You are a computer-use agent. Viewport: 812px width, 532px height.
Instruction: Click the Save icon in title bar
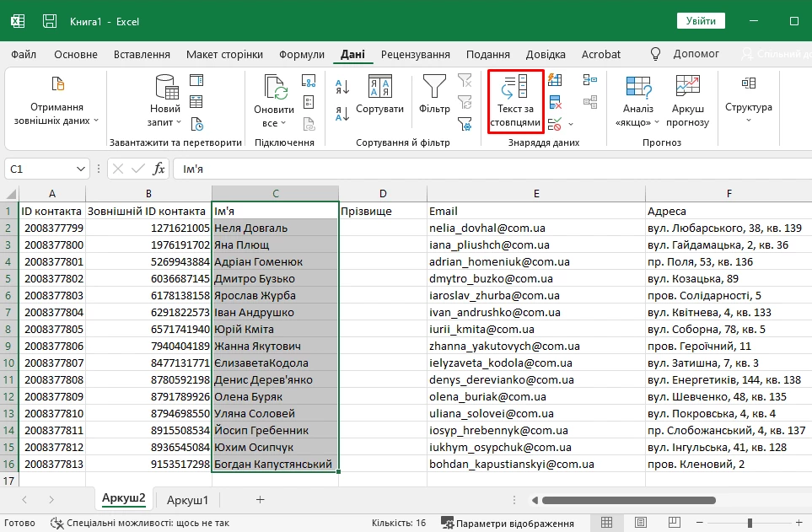coord(50,21)
